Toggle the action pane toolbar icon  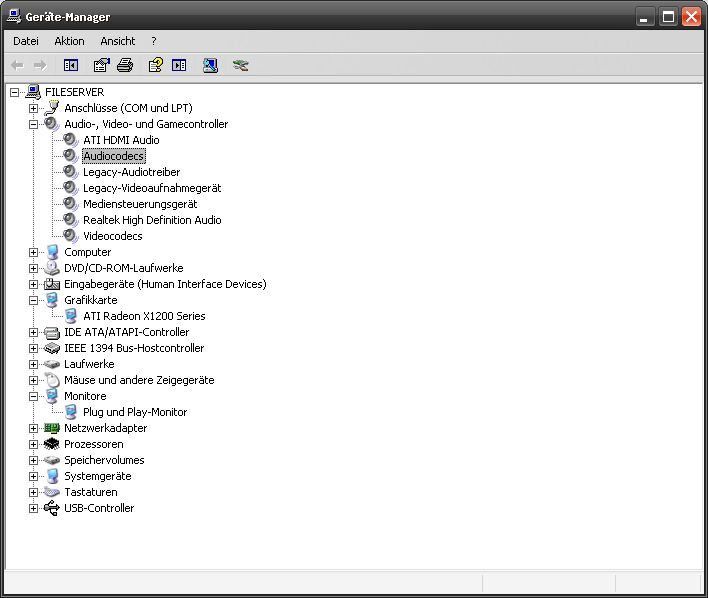(x=179, y=65)
